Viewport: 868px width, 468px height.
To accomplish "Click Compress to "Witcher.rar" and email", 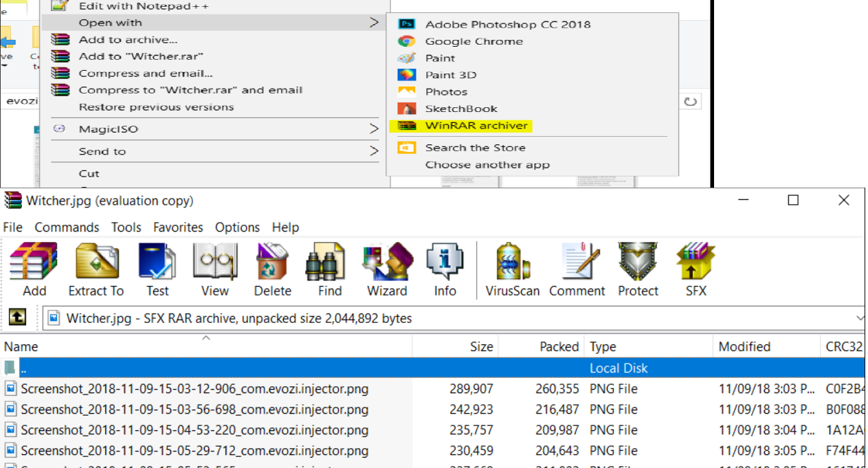I will pos(190,90).
